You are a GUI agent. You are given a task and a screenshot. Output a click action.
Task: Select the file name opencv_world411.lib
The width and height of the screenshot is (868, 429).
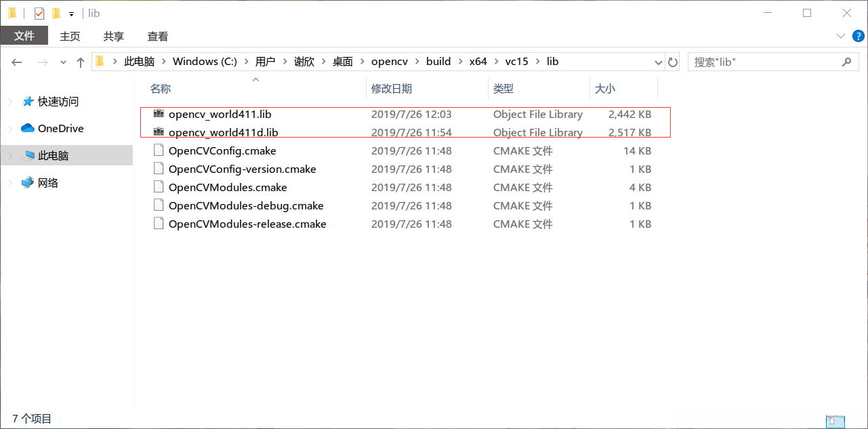(x=220, y=115)
